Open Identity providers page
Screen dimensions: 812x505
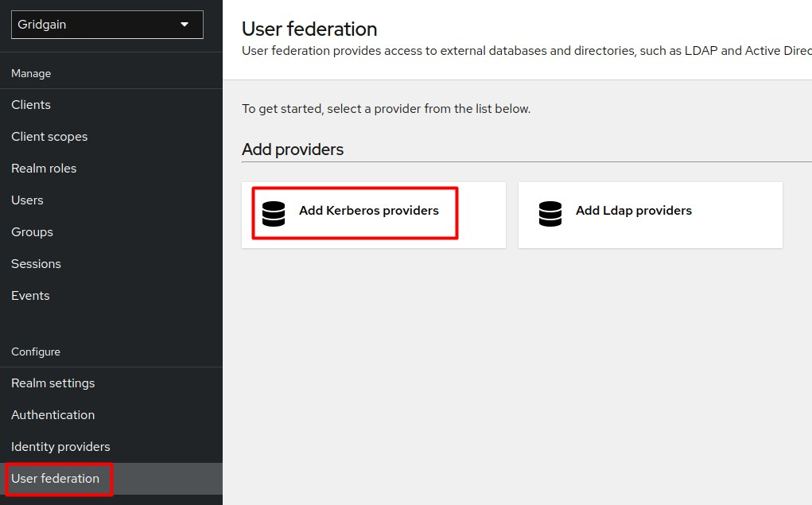111,446
